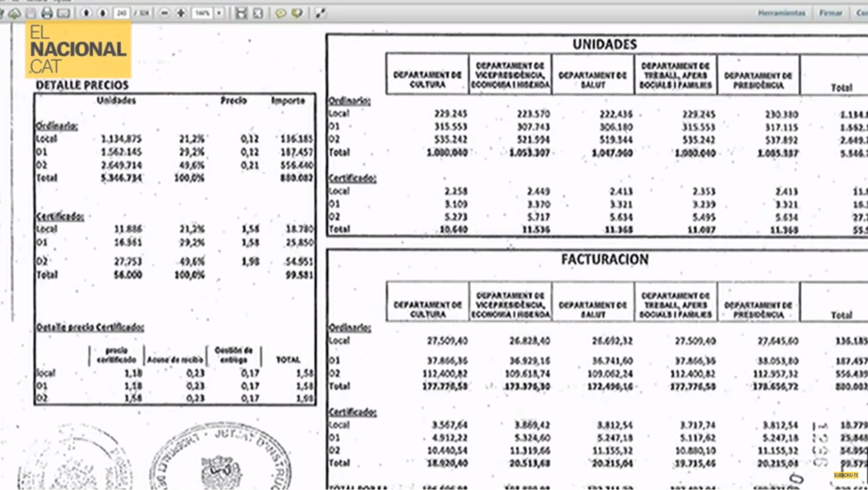Screen dimensions: 868x490
Task: Select the value 36.929,16 in FACTURACION
Action: 530,361
